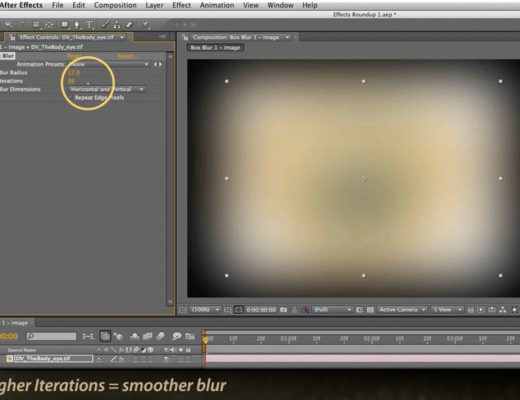Click the 'Box Blur 1 - Image' comp navigator label
This screenshot has height=400, width=520.
(215, 48)
